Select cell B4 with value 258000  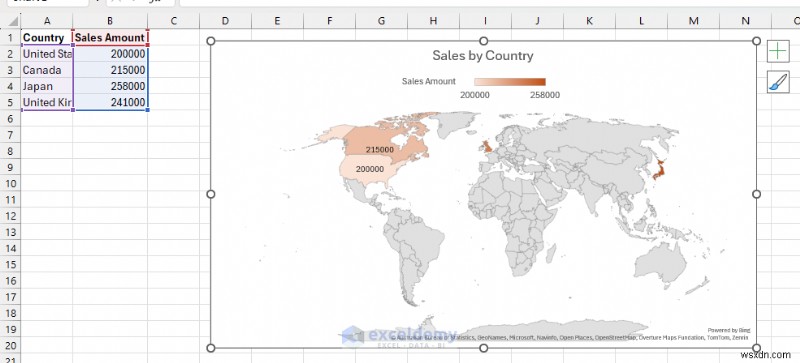(x=110, y=86)
